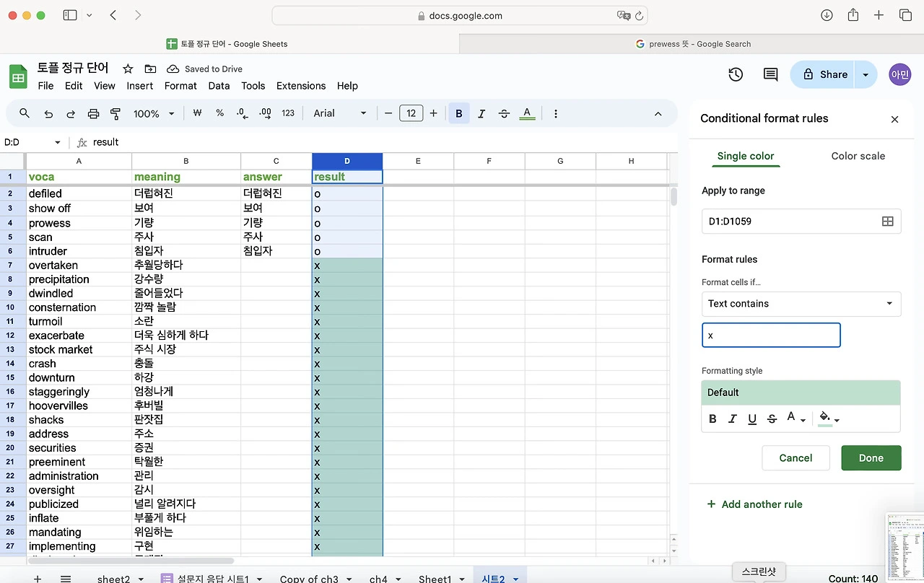
Task: Close the Conditional format rules panel
Action: pos(894,119)
